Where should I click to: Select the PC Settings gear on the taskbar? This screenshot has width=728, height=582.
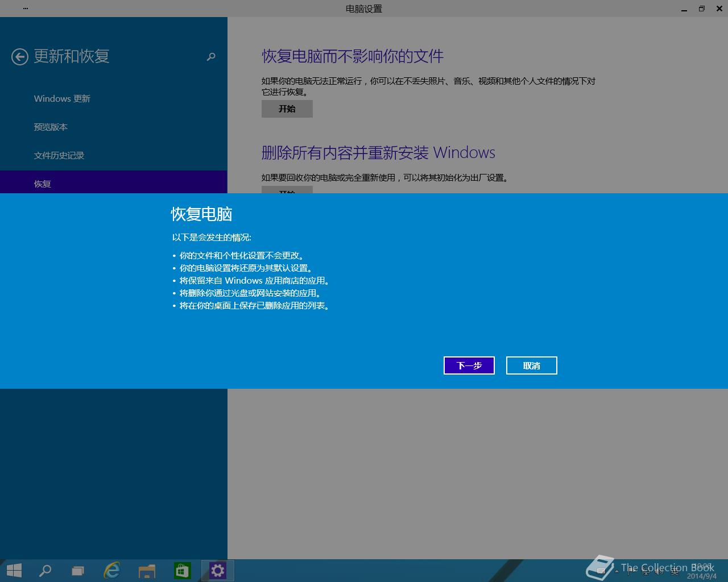[x=217, y=570]
